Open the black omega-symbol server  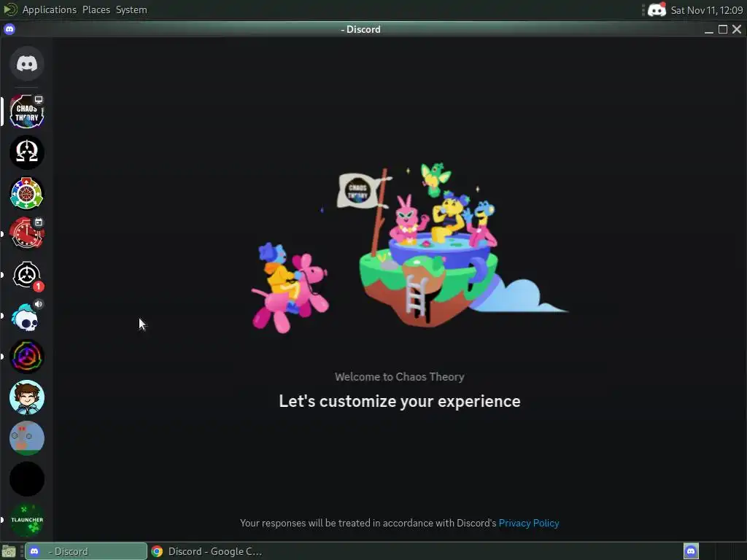click(x=27, y=152)
